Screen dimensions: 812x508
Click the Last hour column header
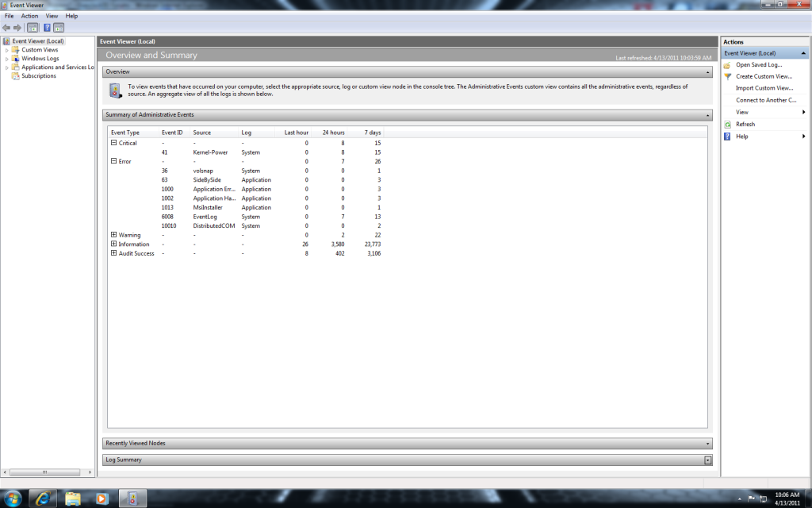tap(293, 133)
